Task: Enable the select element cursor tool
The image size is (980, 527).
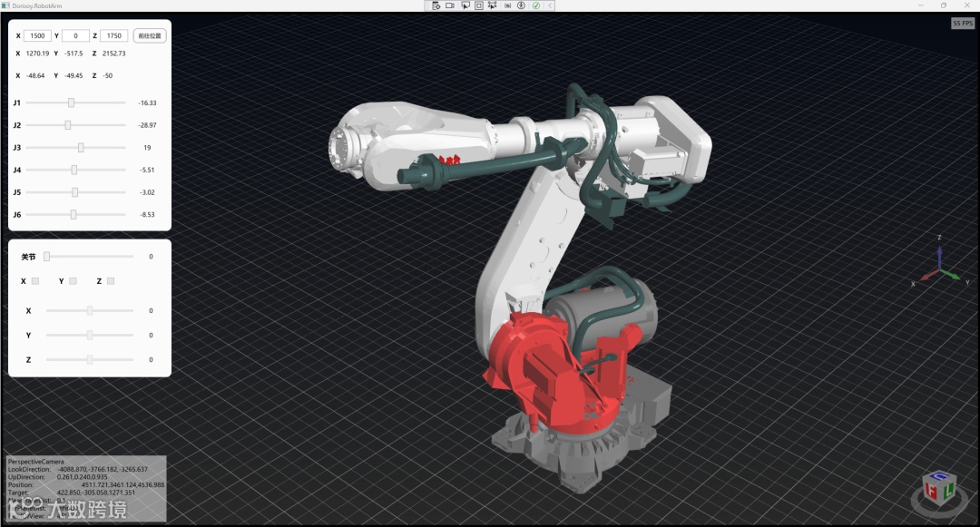Action: point(465,5)
